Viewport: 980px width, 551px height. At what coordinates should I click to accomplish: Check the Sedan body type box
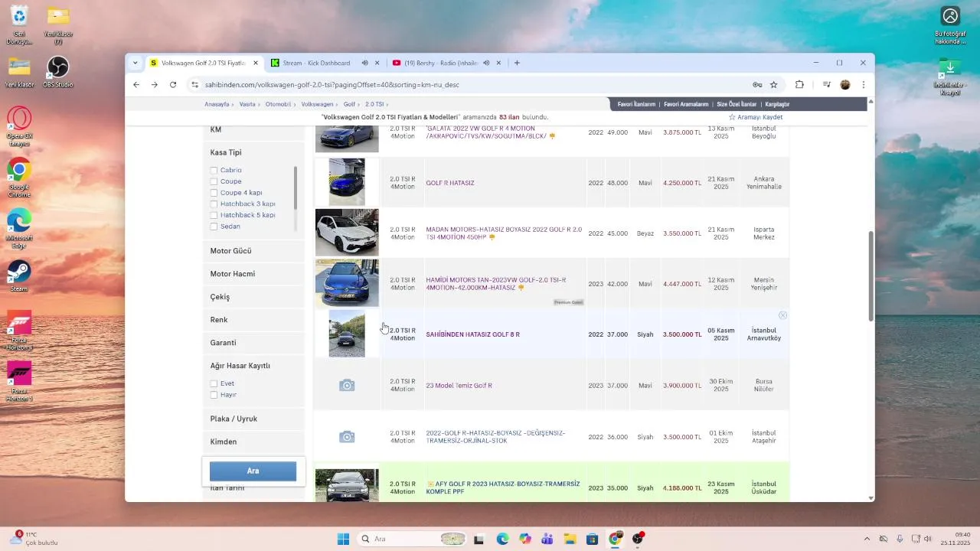pos(214,227)
